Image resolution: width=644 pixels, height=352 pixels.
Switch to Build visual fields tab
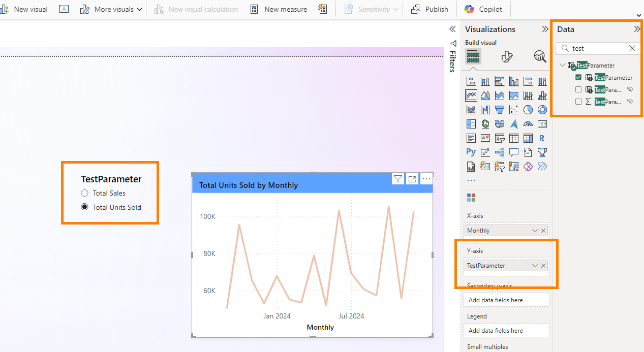tap(473, 56)
